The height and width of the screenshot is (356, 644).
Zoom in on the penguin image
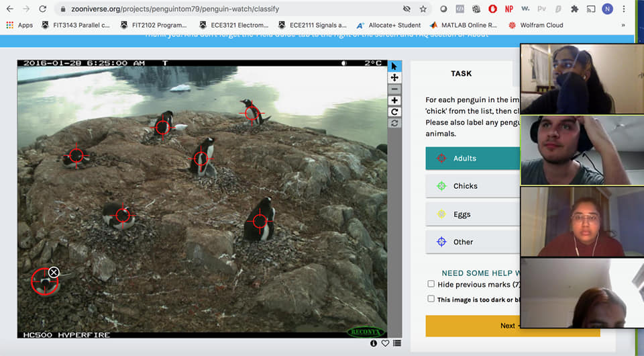pyautogui.click(x=394, y=101)
